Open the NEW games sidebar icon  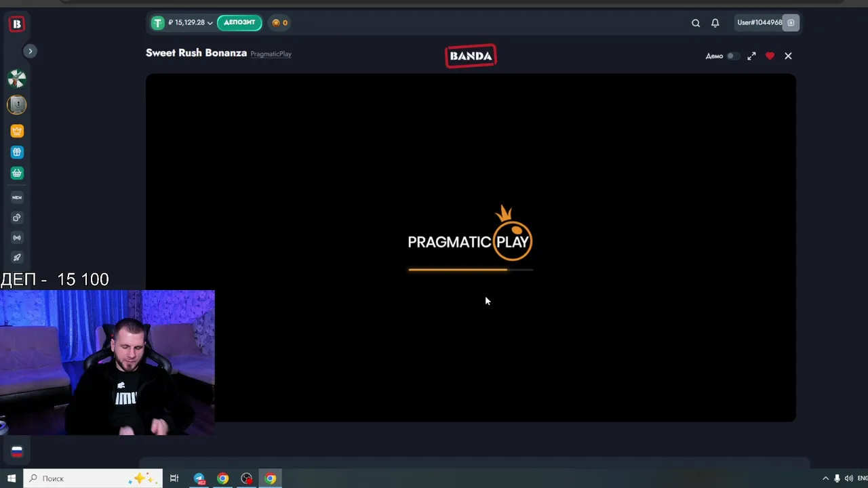pos(17,197)
